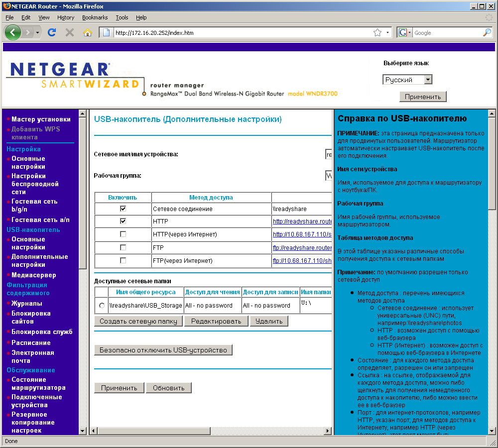Viewport: 498px width, 448px height.
Task: Click the Сетевое имя/имя устройства input field
Action: pyautogui.click(x=329, y=154)
